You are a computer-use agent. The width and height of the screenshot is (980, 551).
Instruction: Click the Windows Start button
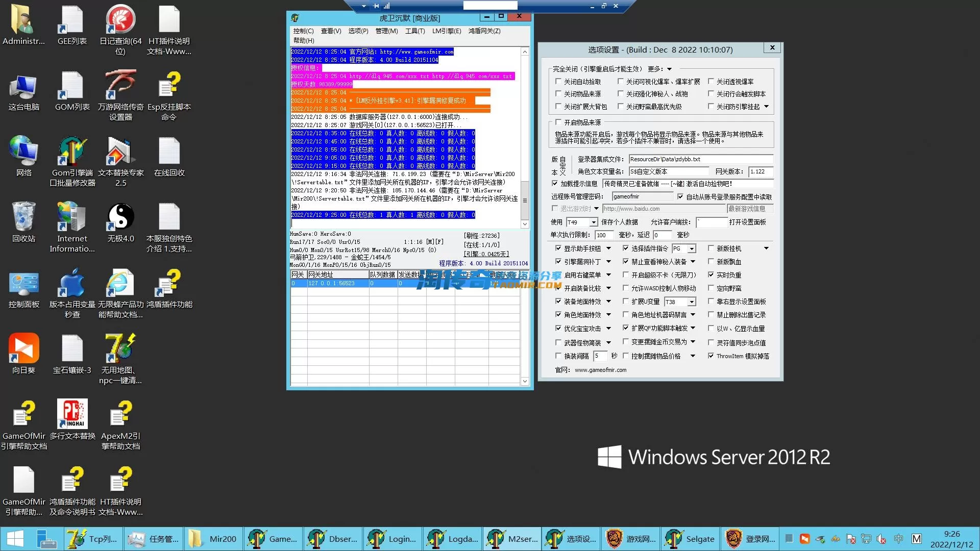point(15,539)
